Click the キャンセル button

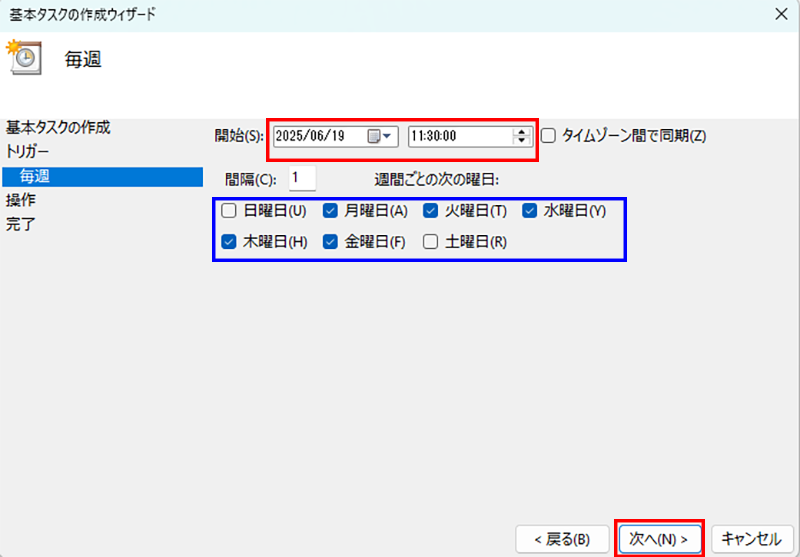pos(752,539)
